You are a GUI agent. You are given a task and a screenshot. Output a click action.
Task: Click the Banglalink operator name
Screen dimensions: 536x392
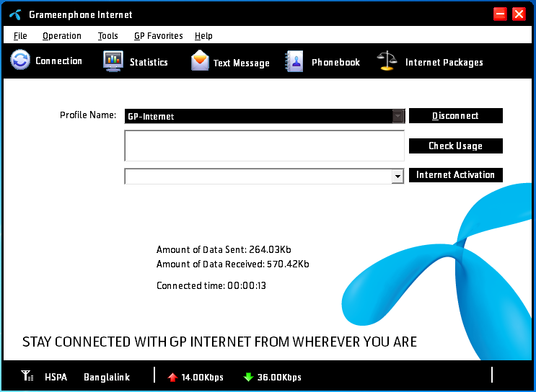107,377
